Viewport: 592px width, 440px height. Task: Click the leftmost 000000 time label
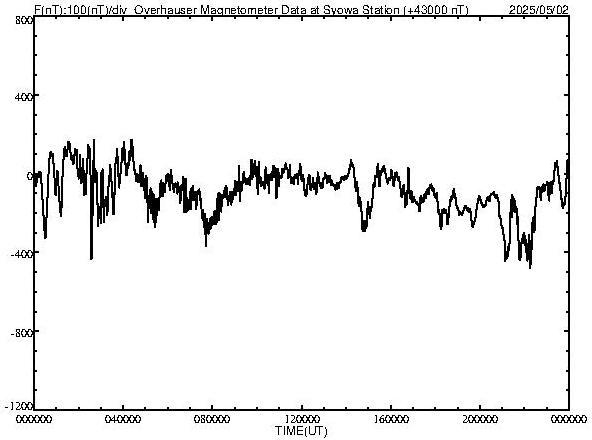click(x=34, y=419)
